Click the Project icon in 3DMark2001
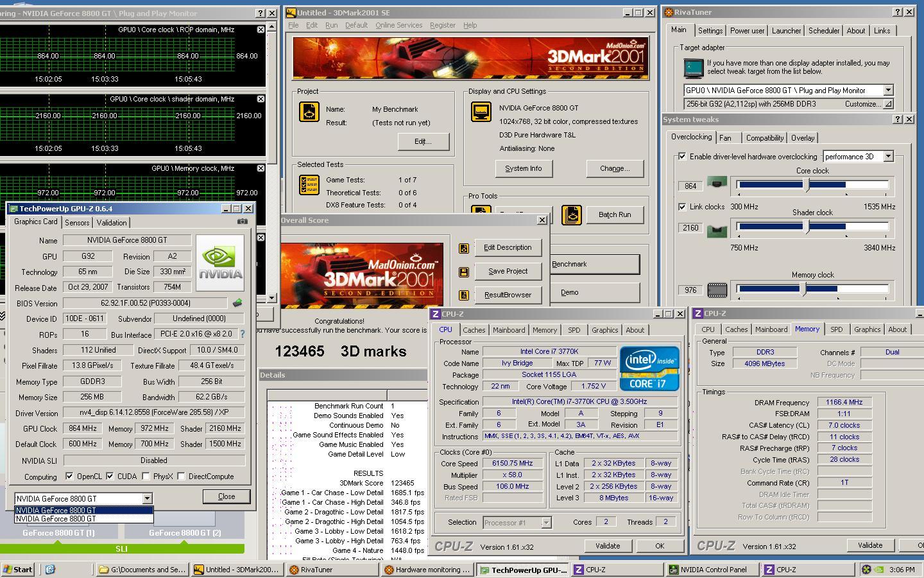The image size is (924, 578). point(309,112)
